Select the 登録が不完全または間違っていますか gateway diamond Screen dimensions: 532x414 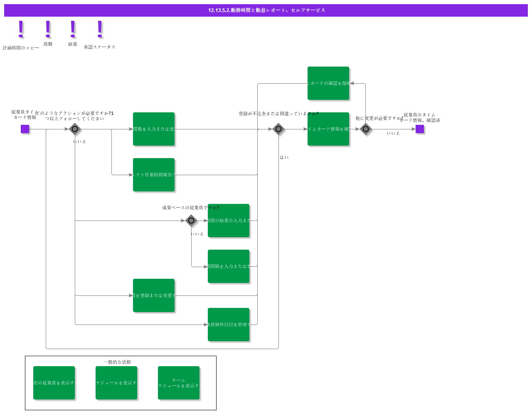click(278, 129)
